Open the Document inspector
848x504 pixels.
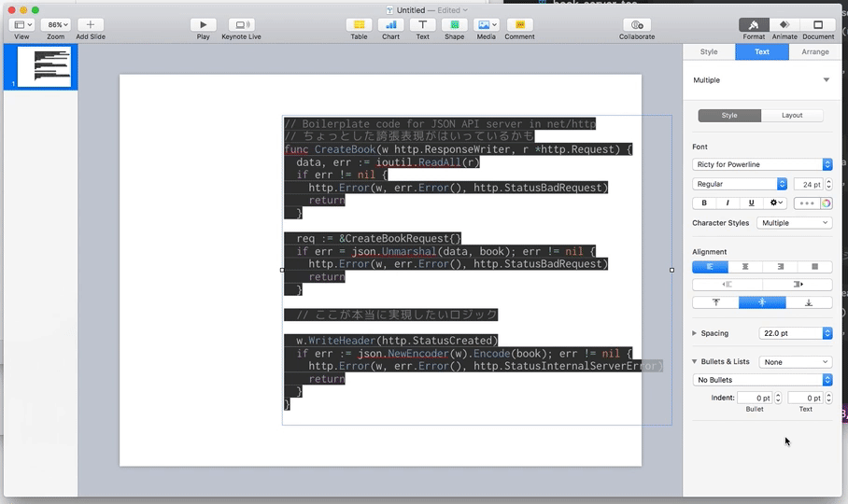click(x=818, y=24)
